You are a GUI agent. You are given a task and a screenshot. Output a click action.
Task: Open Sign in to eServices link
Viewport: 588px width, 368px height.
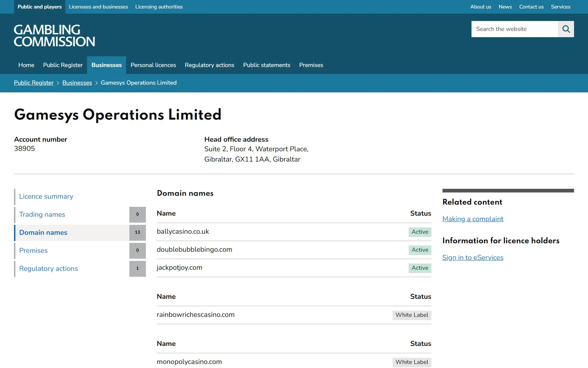tap(473, 258)
